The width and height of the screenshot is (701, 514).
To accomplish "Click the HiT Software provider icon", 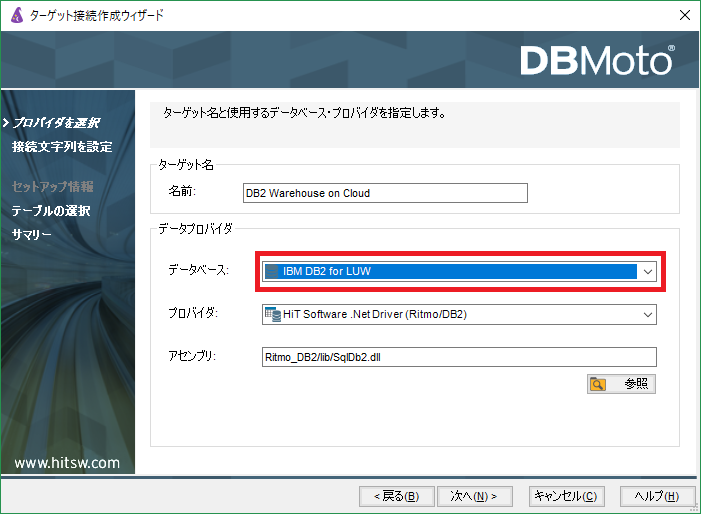I will pos(273,315).
